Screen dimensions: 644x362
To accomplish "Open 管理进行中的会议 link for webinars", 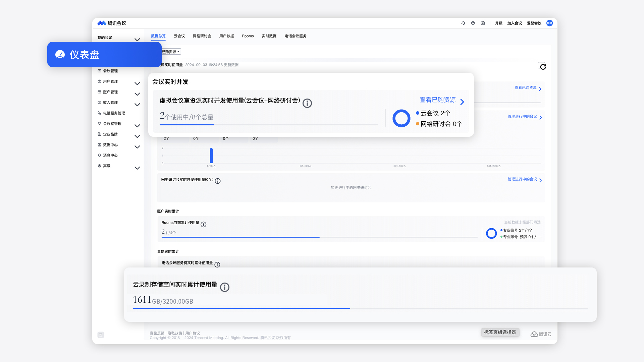I will point(525,179).
